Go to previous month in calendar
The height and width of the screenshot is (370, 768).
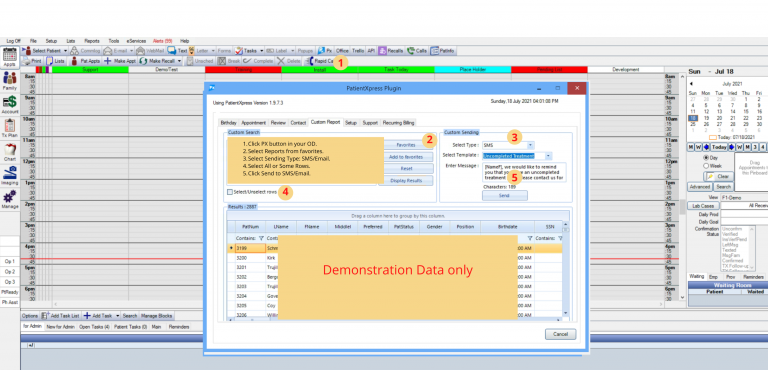click(691, 84)
